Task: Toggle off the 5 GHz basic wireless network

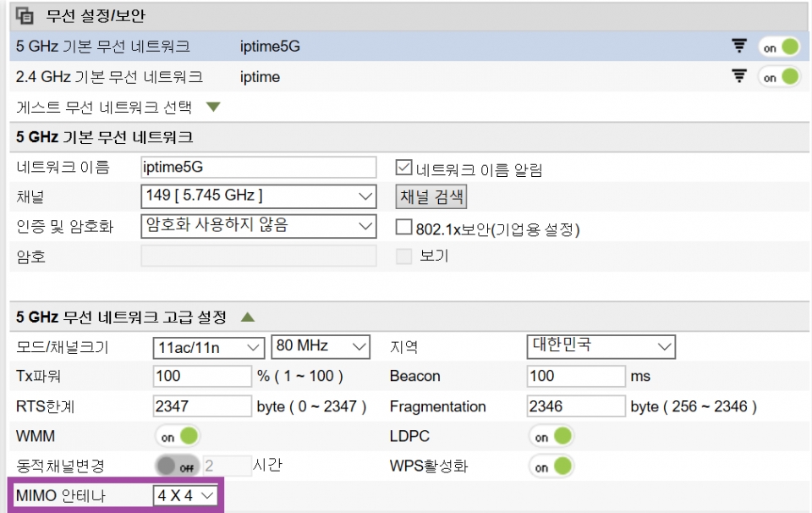Action: click(779, 47)
